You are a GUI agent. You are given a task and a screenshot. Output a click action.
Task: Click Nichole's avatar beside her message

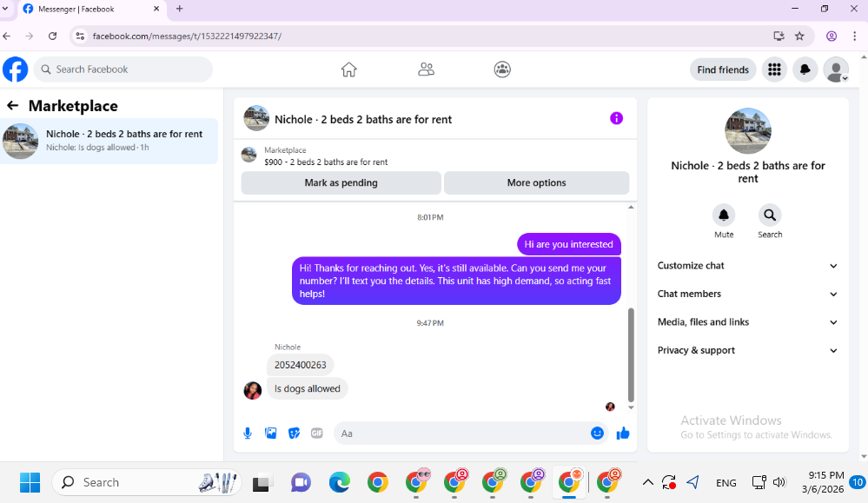(253, 390)
